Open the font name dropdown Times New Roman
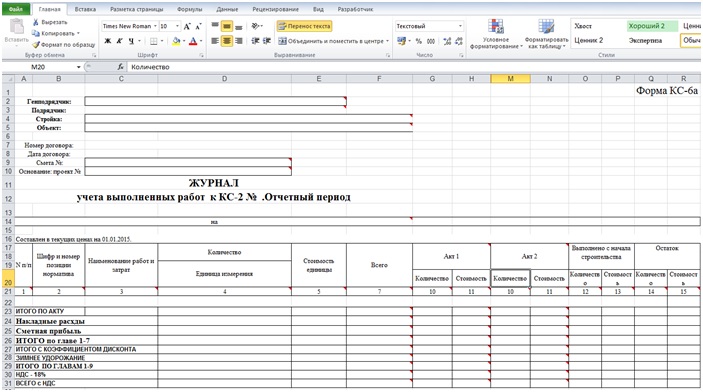The width and height of the screenshot is (703, 392). tap(155, 26)
